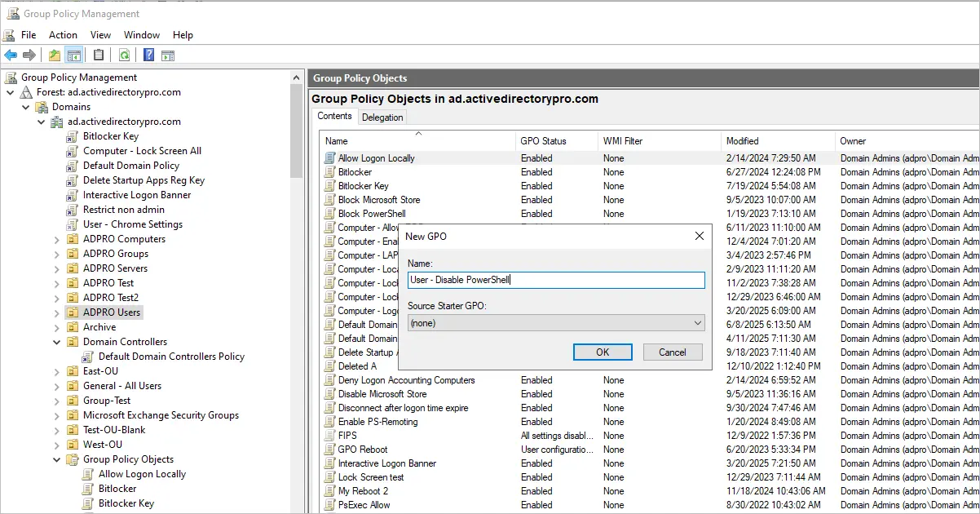Switch to the Delegation tab
This screenshot has width=980, height=514.
point(382,117)
